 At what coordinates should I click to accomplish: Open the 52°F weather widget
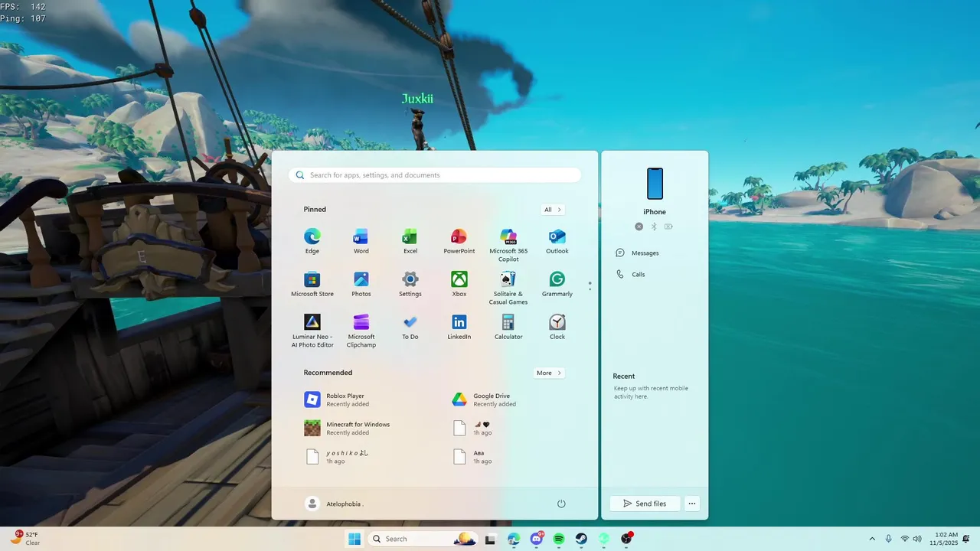24,539
